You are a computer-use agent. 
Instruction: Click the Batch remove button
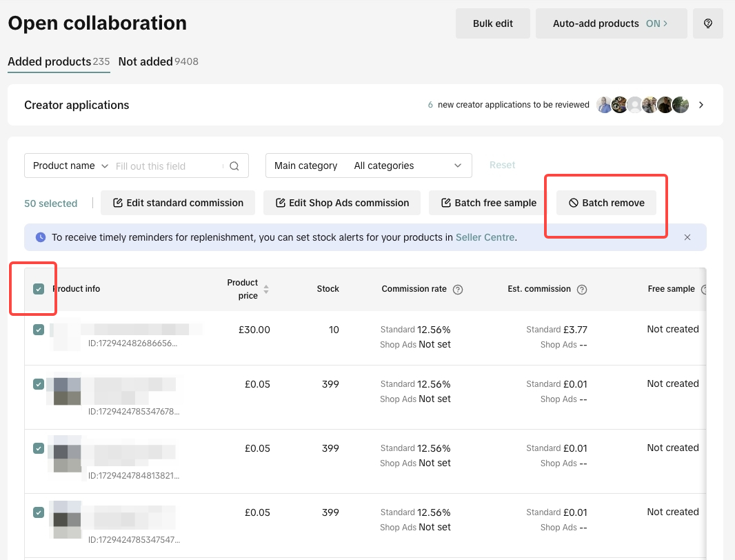(606, 203)
